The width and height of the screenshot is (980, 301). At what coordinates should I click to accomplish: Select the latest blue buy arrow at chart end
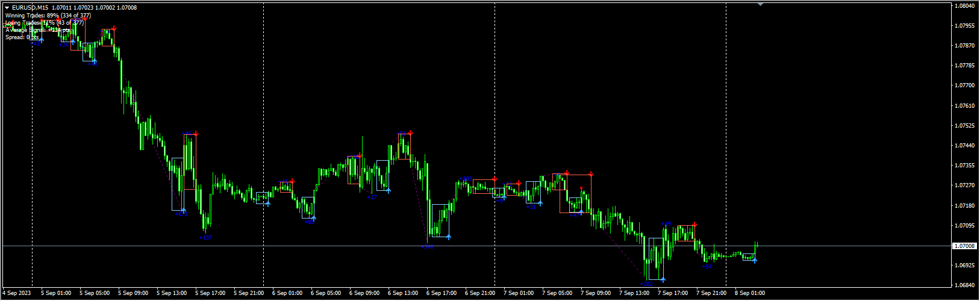point(755,261)
